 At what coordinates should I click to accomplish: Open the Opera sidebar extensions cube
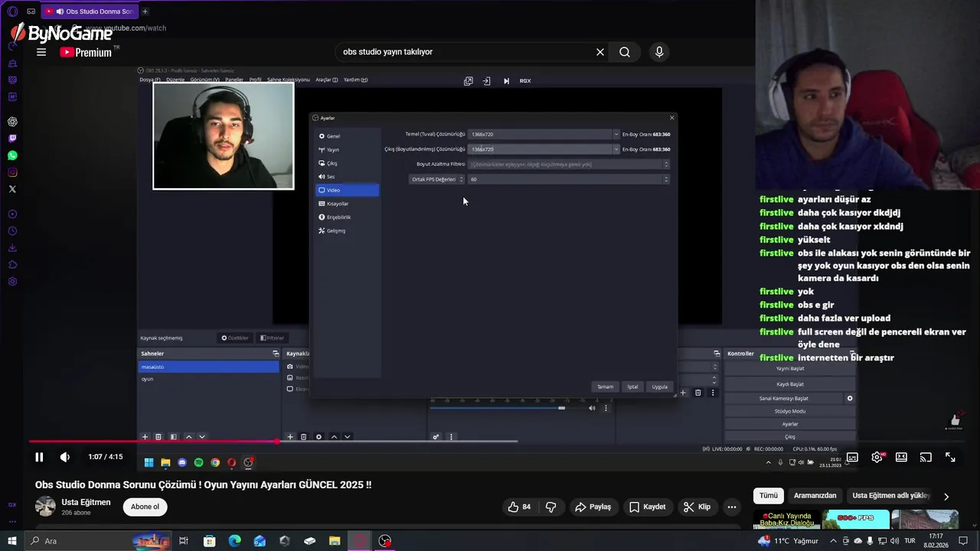point(12,265)
